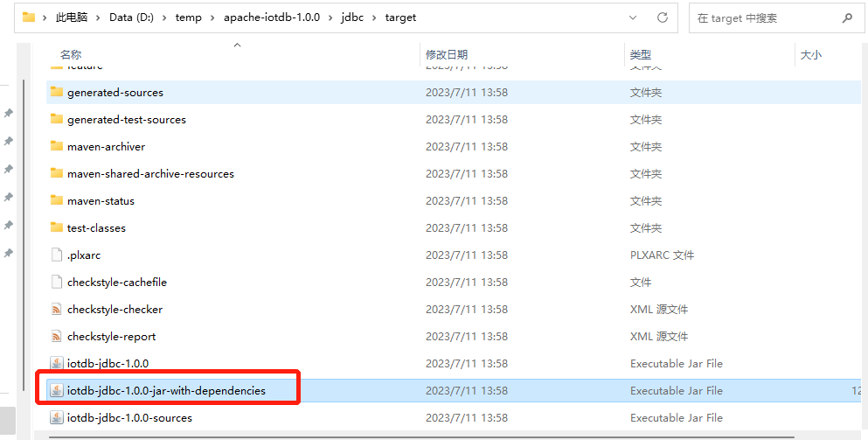Expand chevron after 'jdbc' breadcrumb
This screenshot has height=440, width=868.
tap(374, 17)
